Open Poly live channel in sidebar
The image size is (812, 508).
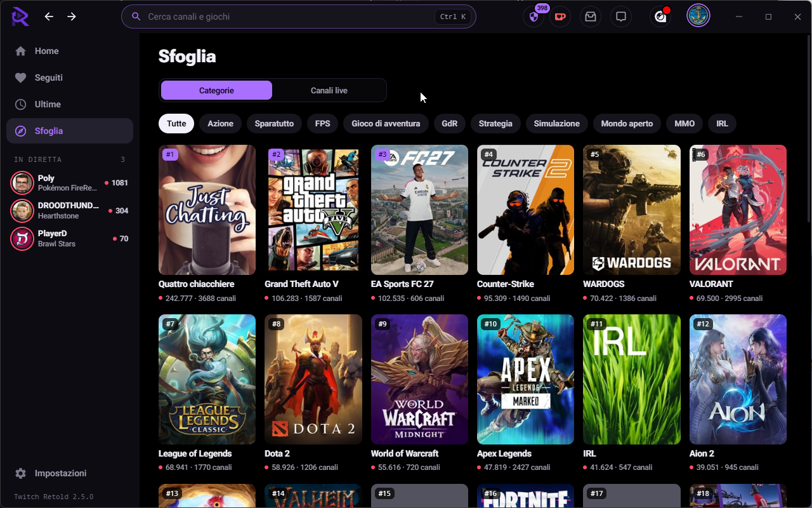tap(70, 183)
